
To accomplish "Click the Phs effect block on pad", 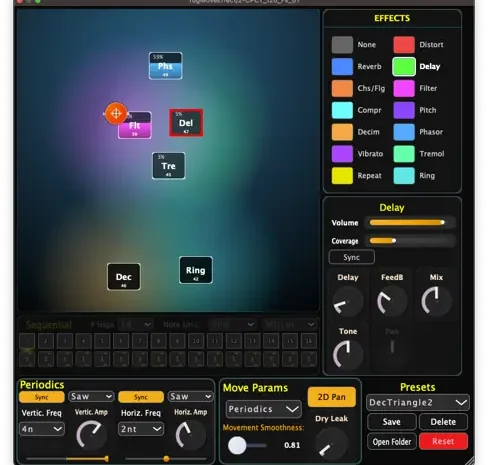I will [165, 66].
